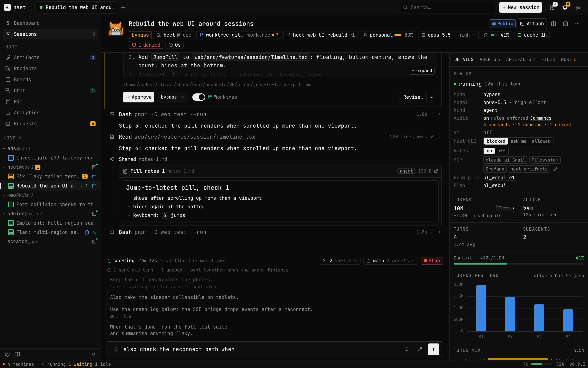Screen dimensions: 588x368
Task: Turn Rules off
Action: (501, 151)
